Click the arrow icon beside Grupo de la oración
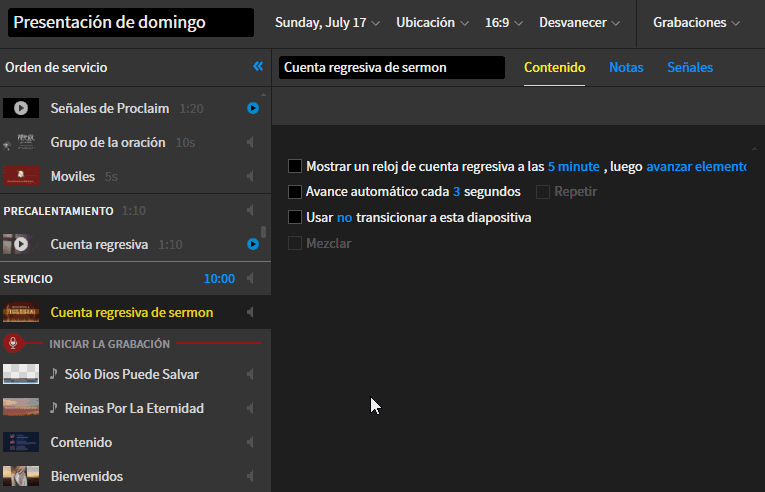 point(250,142)
